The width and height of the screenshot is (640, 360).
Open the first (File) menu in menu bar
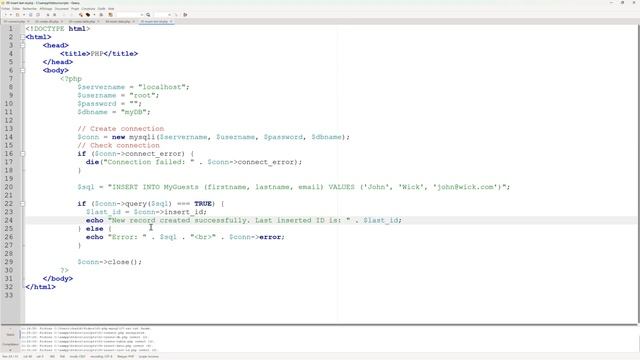[x=5, y=9]
